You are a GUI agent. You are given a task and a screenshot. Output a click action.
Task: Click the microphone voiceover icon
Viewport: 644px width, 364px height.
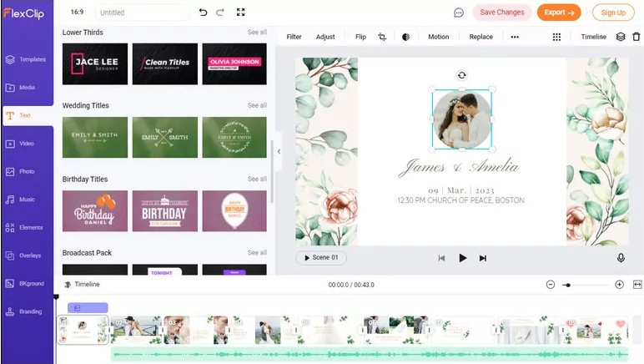coord(621,258)
